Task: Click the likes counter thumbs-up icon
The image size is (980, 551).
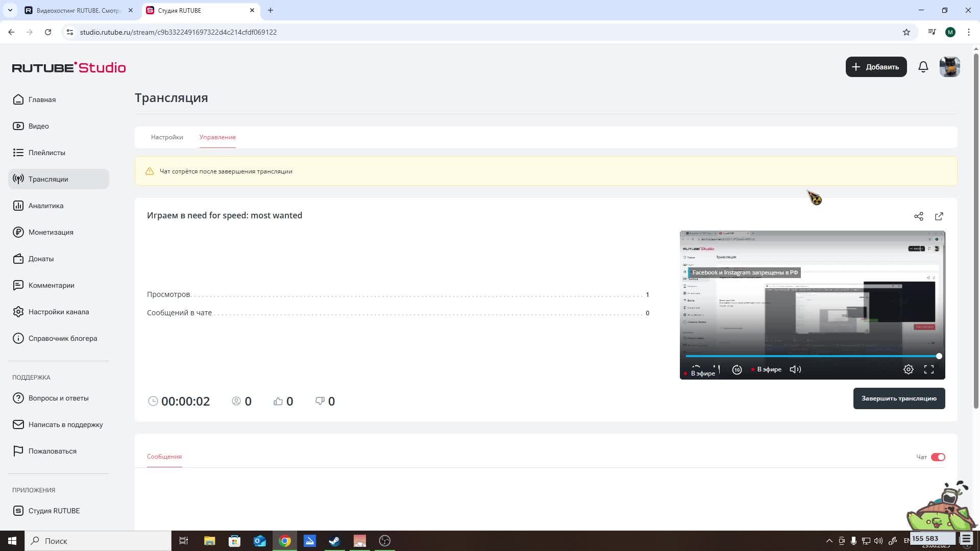Action: tap(278, 402)
